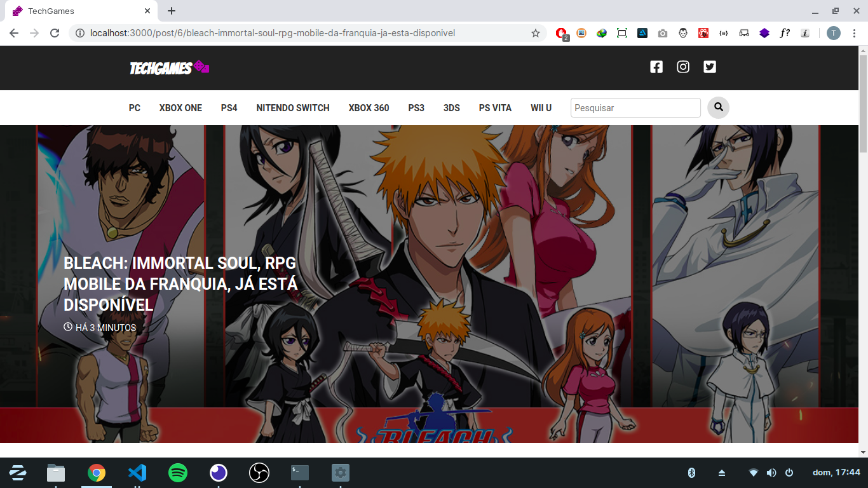Click the curly braces JSON extension
Viewport: 868px width, 488px height.
pos(724,33)
